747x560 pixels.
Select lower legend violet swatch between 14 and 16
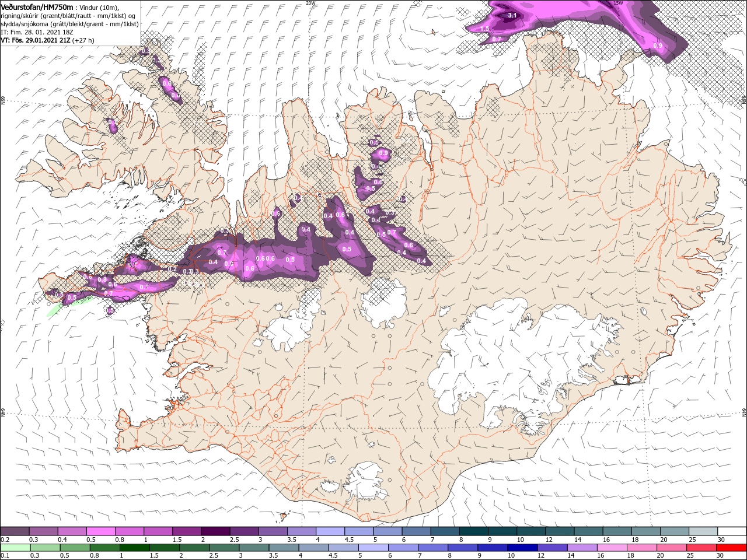(x=582, y=548)
